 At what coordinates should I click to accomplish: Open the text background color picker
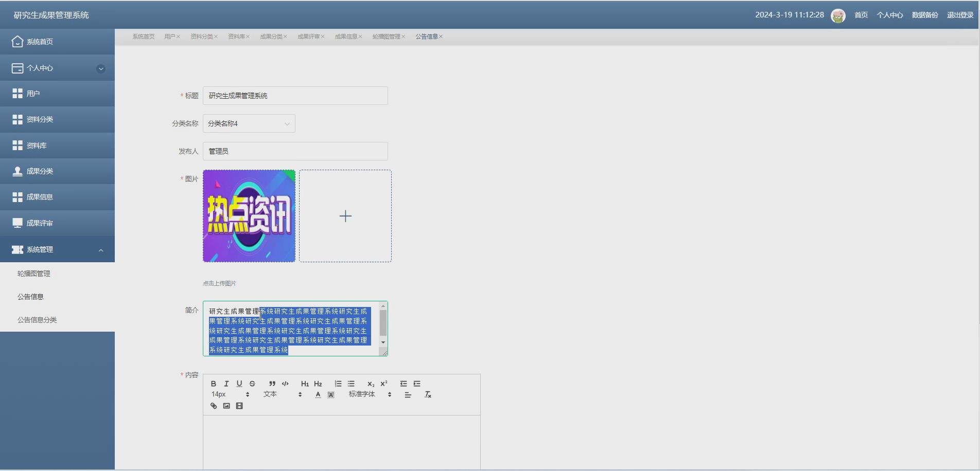point(331,395)
